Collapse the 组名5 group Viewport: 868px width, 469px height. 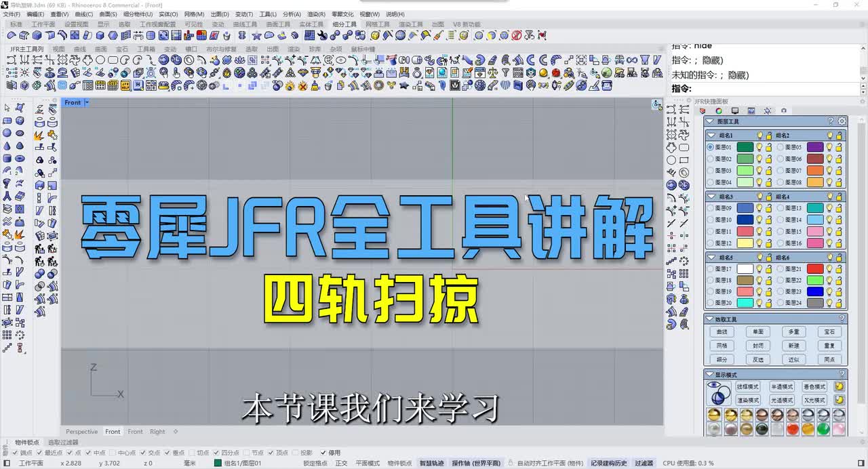click(711, 258)
